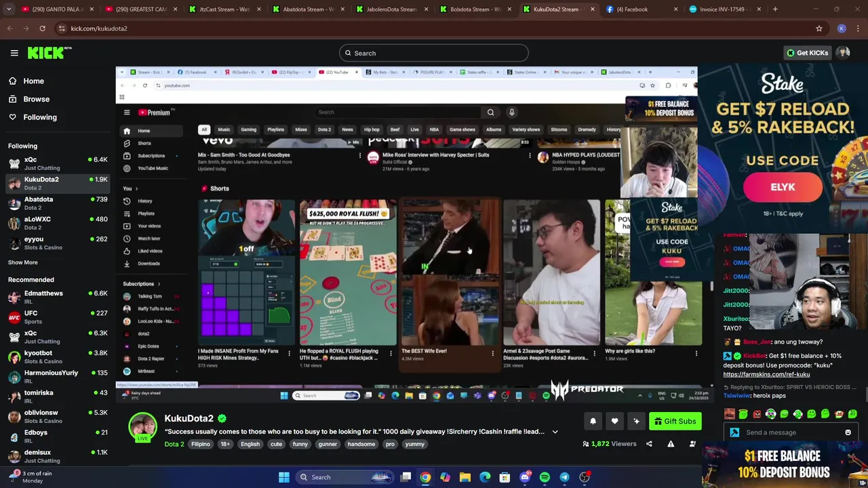The image size is (868, 488).
Task: Open HarmoniousYuriy recommended channel
Action: tap(57, 376)
